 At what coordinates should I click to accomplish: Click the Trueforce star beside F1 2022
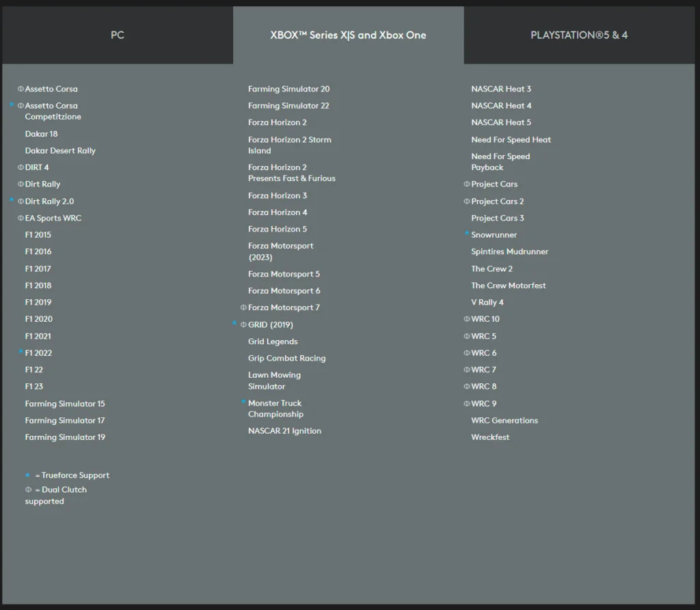(21, 352)
